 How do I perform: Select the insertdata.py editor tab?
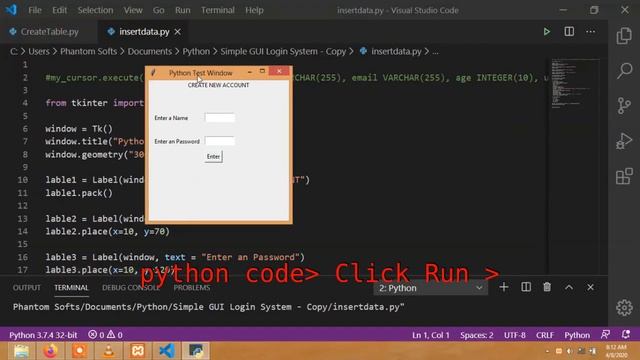pyautogui.click(x=144, y=32)
